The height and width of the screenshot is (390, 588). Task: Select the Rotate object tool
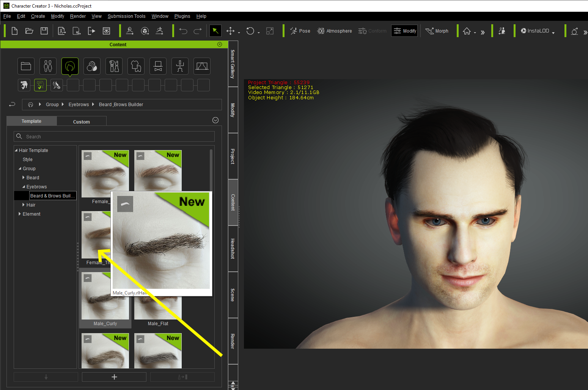[x=250, y=31]
